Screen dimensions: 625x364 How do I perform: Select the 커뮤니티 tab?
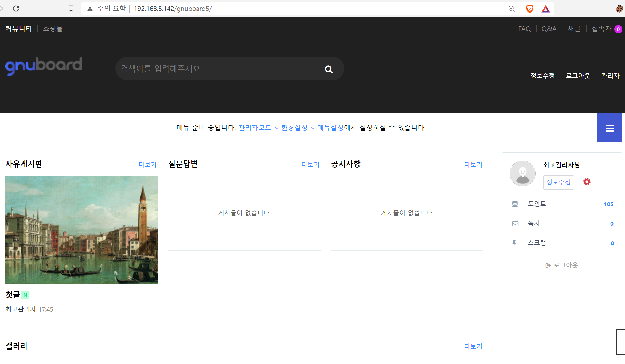(19, 29)
